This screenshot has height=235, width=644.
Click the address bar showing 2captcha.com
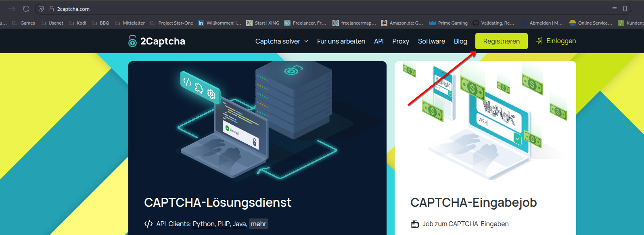[x=323, y=9]
